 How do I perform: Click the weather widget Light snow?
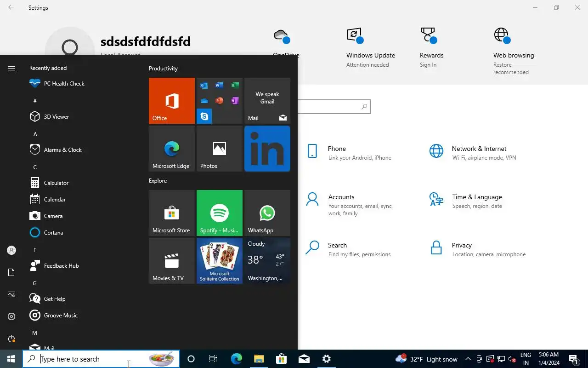[x=426, y=359]
